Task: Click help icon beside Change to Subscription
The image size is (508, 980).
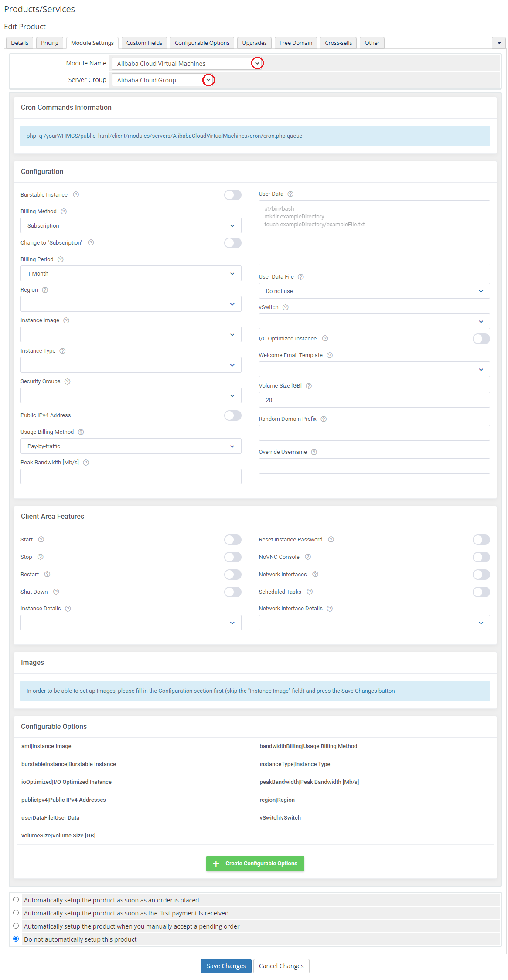Action: (91, 242)
